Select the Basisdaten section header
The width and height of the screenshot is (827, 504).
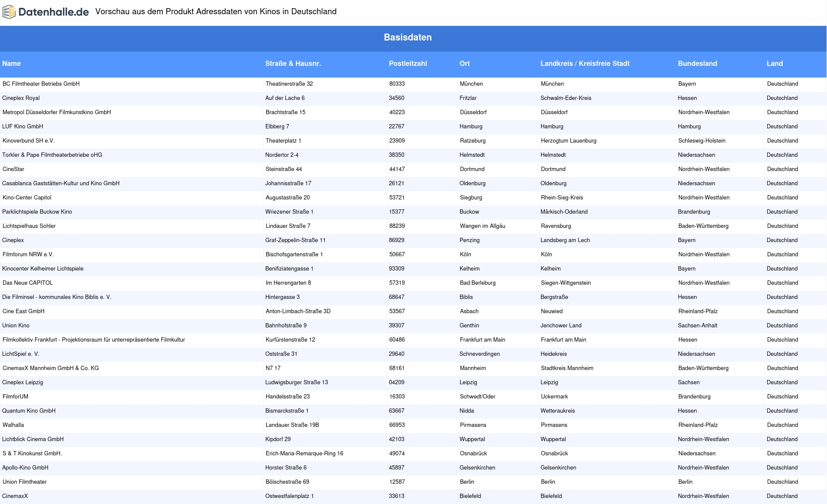coord(408,37)
